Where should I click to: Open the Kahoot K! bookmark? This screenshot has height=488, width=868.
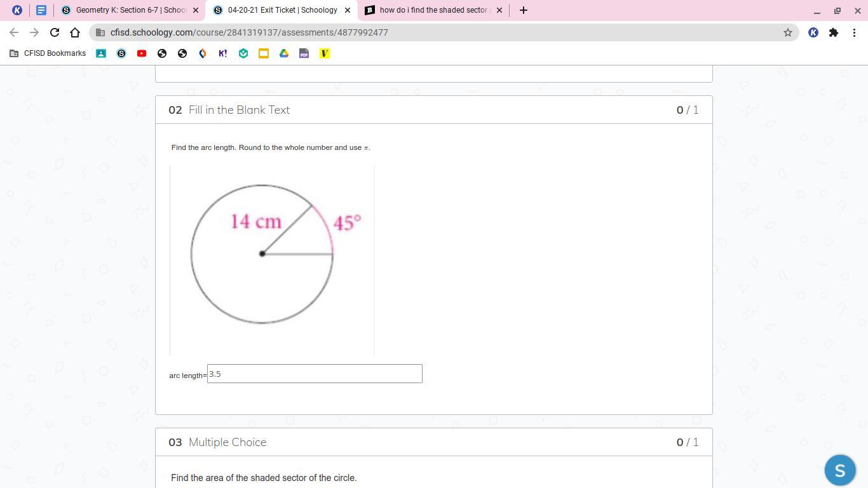tap(223, 53)
